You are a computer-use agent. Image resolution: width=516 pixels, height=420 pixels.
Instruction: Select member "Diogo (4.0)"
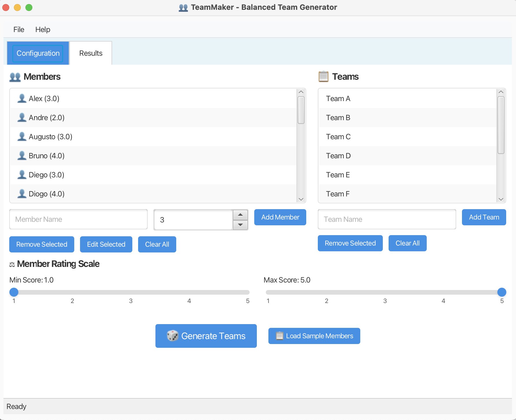click(x=153, y=194)
